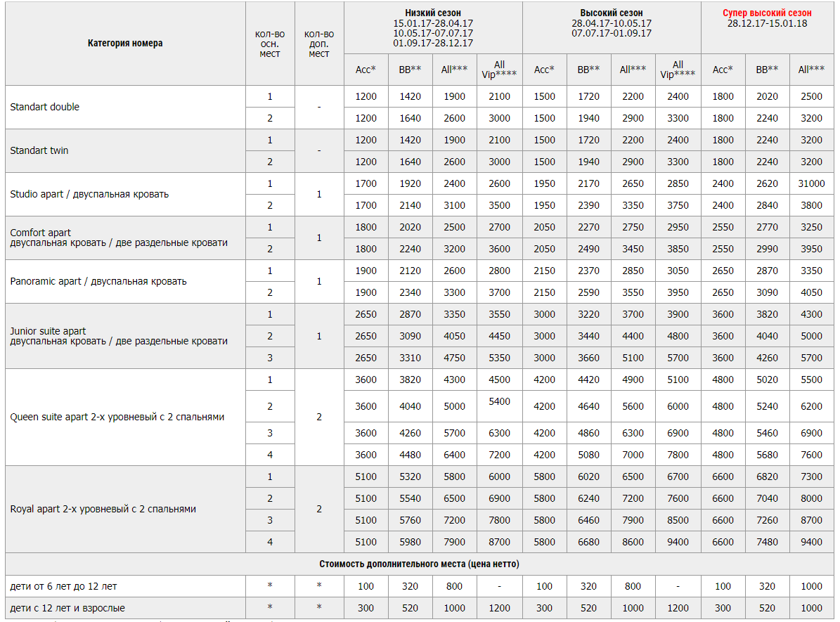The height and width of the screenshot is (622, 840).
Task: Click the 'Royal apart' category cell
Action: click(x=103, y=509)
